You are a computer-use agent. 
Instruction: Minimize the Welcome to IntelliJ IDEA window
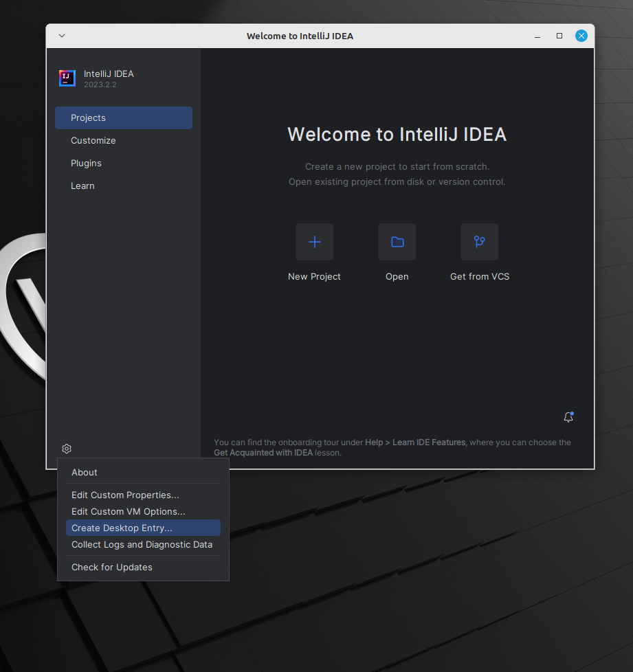(537, 36)
